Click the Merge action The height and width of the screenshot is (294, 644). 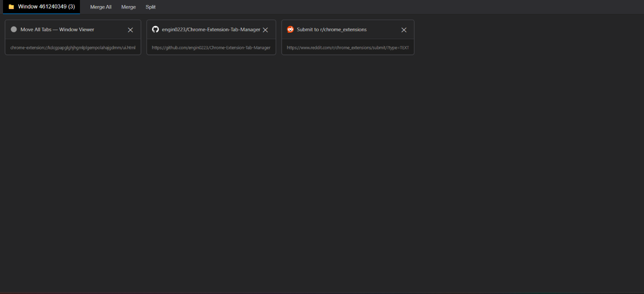point(128,7)
